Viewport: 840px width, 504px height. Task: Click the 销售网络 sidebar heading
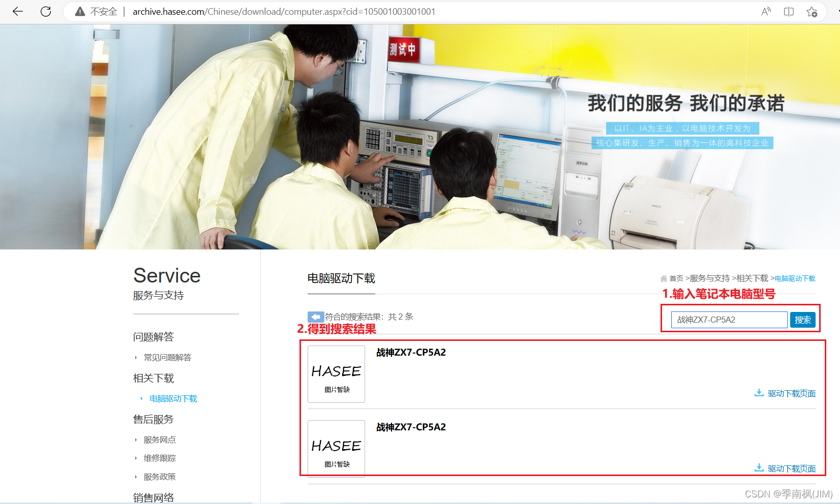pos(154,497)
